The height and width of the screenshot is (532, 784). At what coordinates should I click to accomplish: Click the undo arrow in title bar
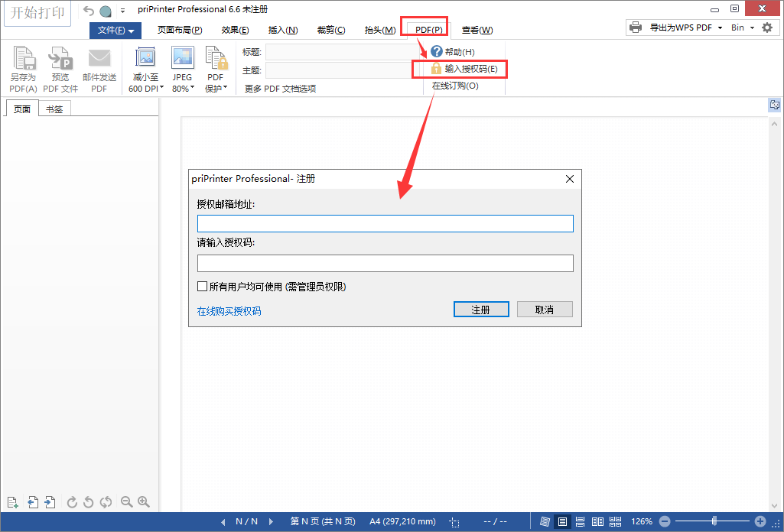coord(89,11)
